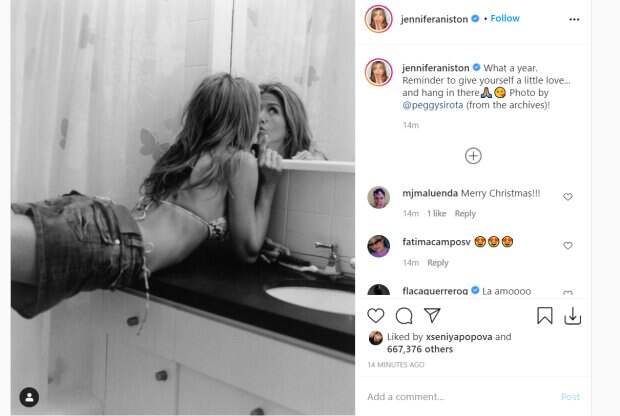Follow the jenniferaniston account
620x416 pixels.
505,18
